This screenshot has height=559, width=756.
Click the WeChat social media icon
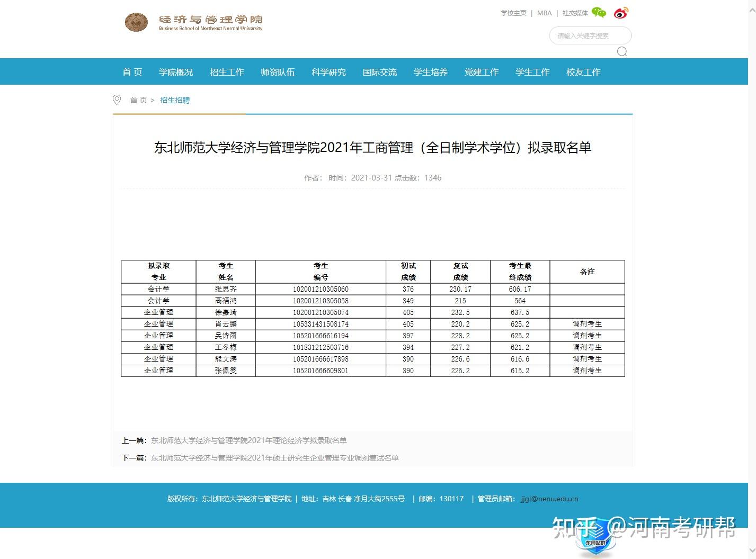pyautogui.click(x=599, y=13)
